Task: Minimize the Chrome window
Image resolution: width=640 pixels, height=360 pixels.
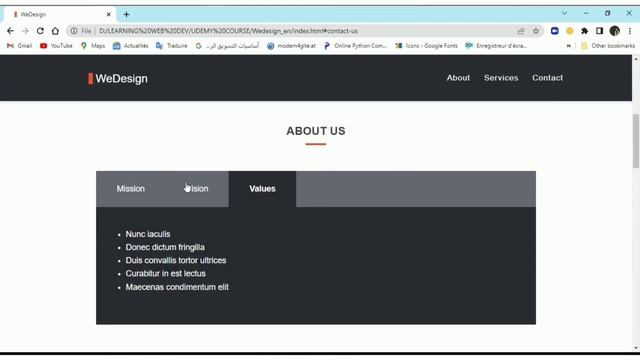Action: (x=586, y=13)
